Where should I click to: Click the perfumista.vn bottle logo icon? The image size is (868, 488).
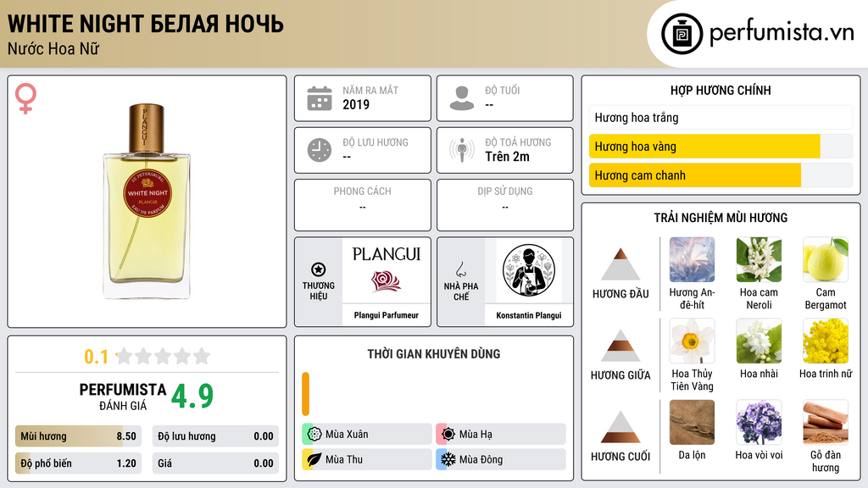tap(682, 34)
